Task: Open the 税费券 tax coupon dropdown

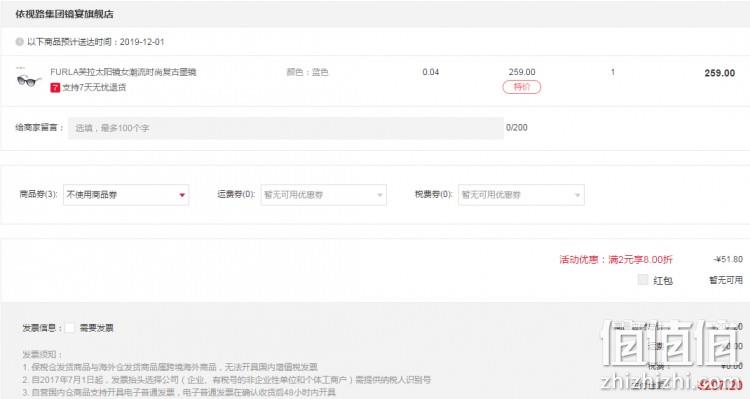Action: coord(521,195)
